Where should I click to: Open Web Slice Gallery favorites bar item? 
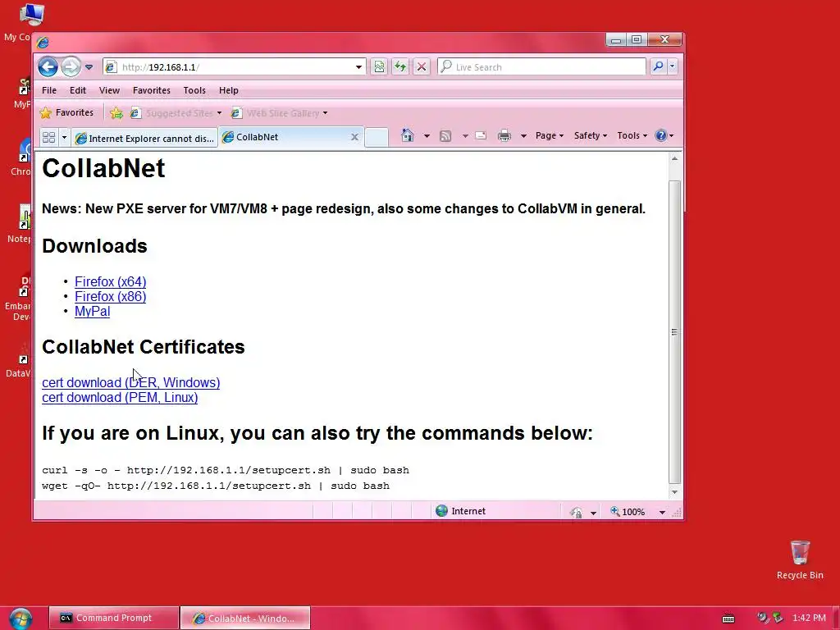[279, 113]
